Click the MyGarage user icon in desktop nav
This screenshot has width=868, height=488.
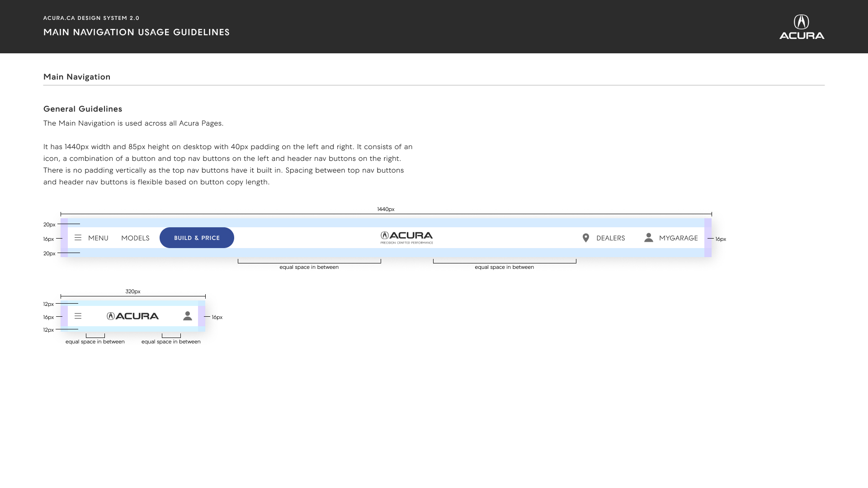[x=649, y=238]
